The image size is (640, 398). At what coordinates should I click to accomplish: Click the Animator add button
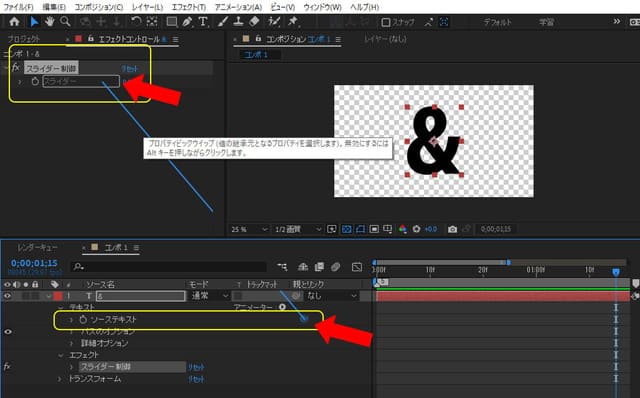(x=282, y=307)
